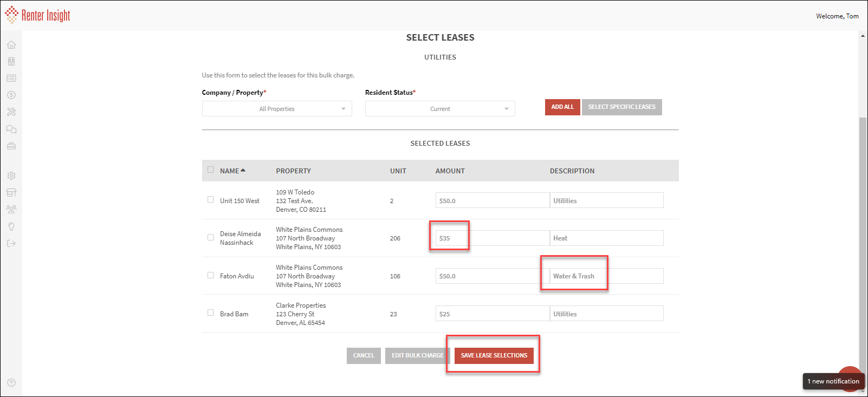868x397 pixels.
Task: Open the Renter Insight logo home
Action: click(x=37, y=15)
